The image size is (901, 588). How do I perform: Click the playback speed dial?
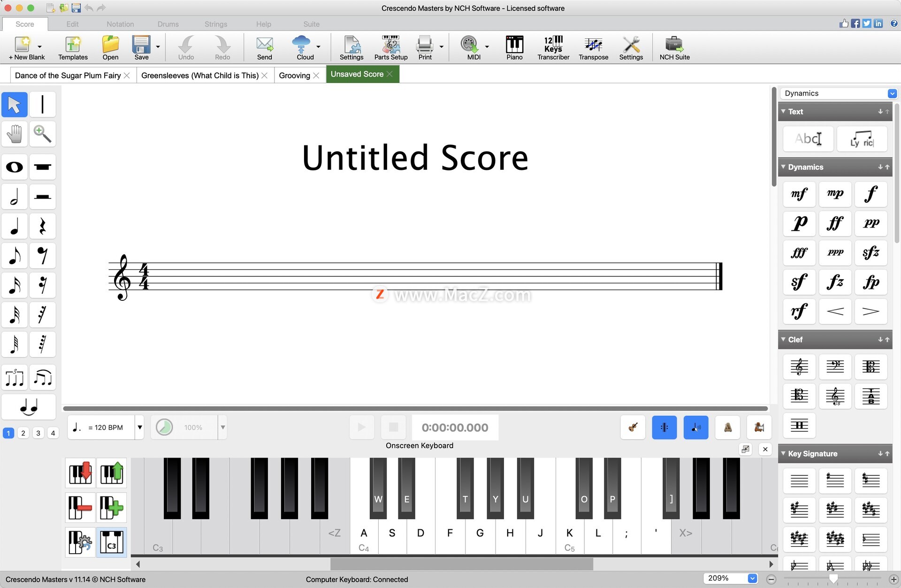(164, 428)
